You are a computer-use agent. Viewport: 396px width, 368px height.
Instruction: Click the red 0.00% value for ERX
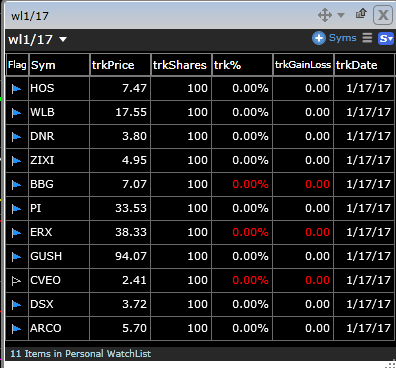pos(250,232)
